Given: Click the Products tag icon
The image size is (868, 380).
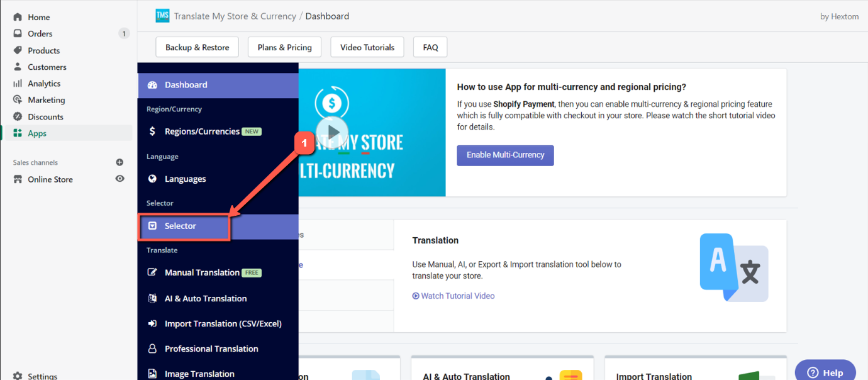Looking at the screenshot, I should point(18,50).
